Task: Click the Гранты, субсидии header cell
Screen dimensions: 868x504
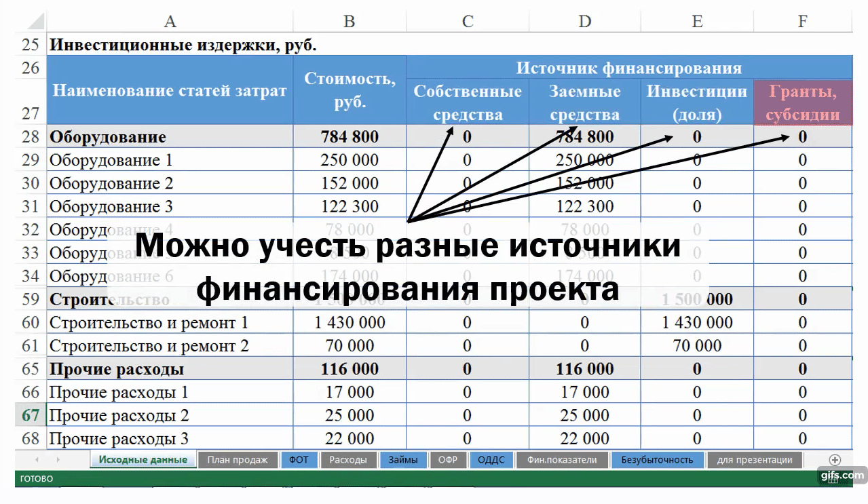Action: point(802,102)
